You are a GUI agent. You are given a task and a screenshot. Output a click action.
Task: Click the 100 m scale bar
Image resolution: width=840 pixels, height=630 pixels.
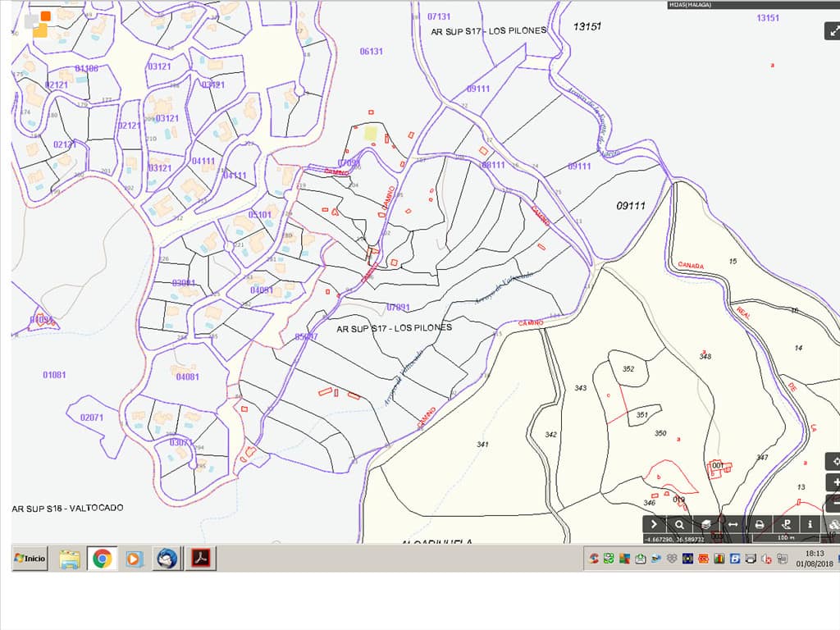(785, 539)
